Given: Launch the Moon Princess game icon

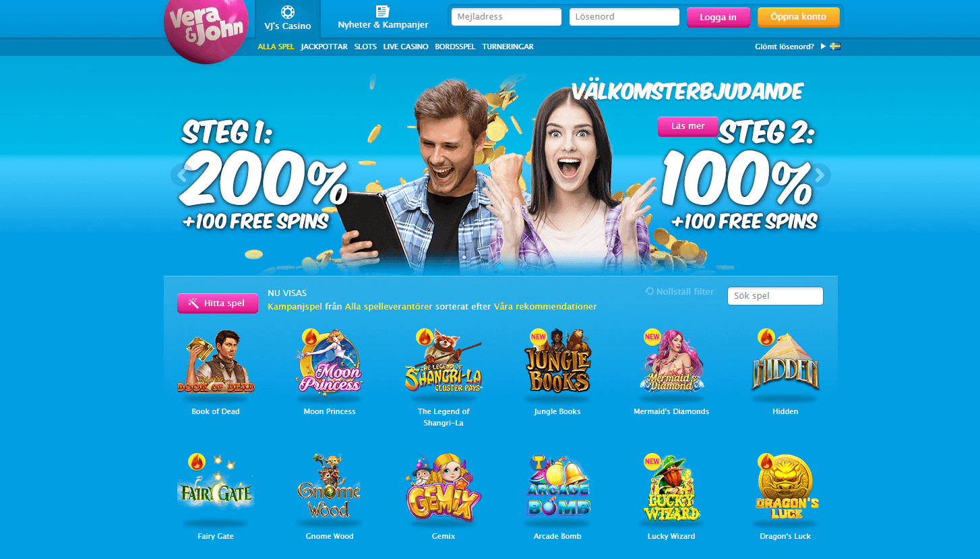Looking at the screenshot, I should pos(330,362).
